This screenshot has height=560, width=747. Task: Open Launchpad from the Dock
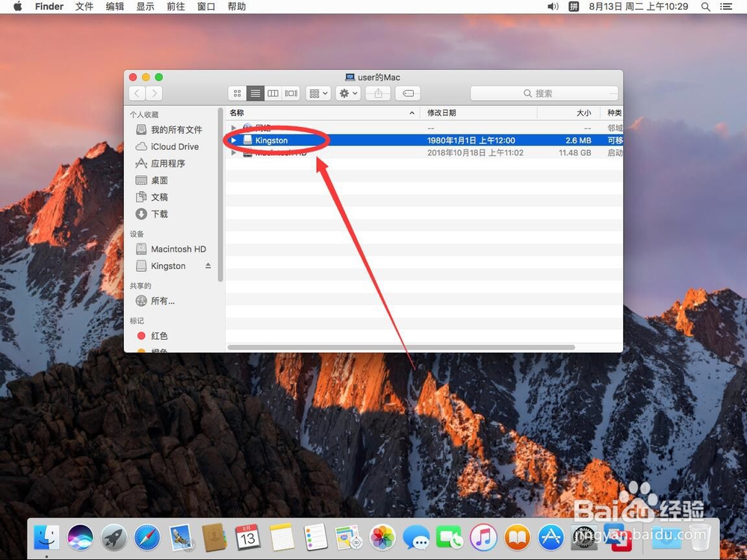(x=114, y=537)
